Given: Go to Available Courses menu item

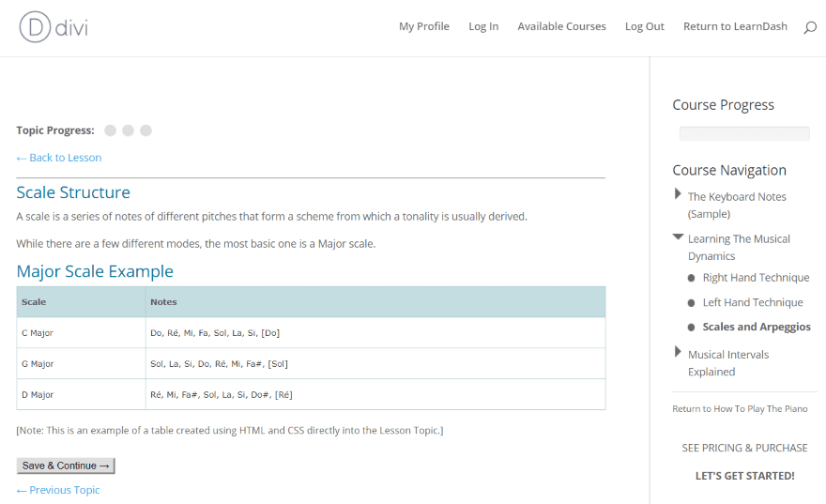Looking at the screenshot, I should tap(561, 26).
